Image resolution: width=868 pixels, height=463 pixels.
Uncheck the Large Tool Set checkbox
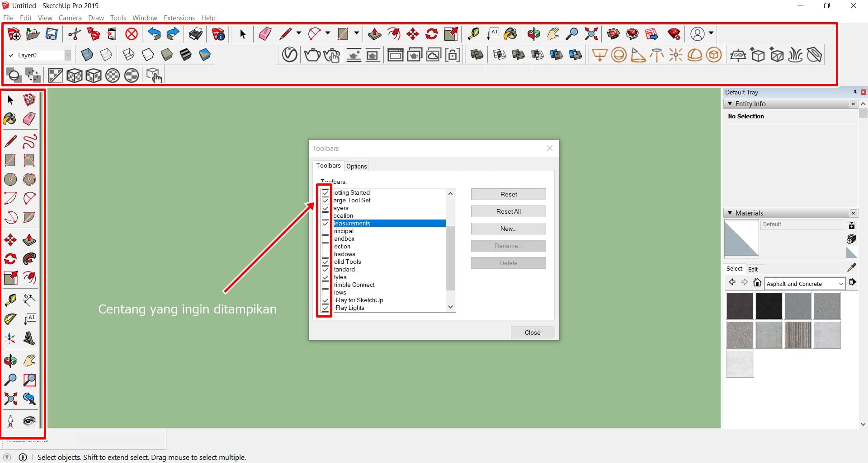325,201
